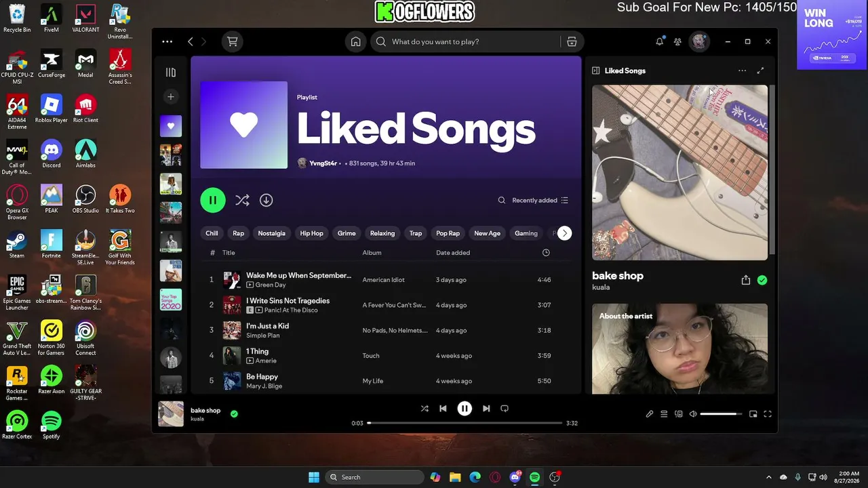
Task: Show more genre filters with the right chevron
Action: click(x=564, y=233)
